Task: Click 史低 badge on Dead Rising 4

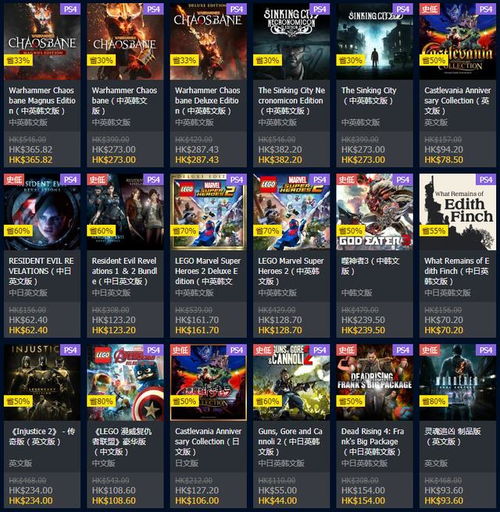Action: pyautogui.click(x=347, y=350)
